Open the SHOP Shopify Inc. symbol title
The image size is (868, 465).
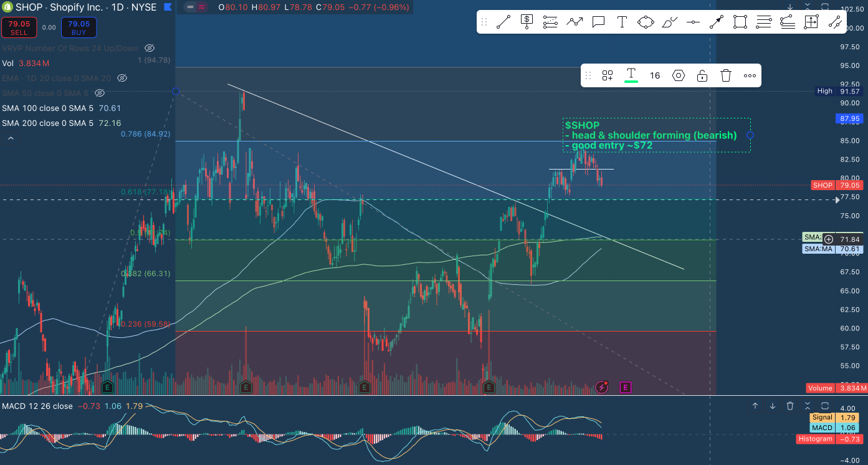click(x=86, y=7)
